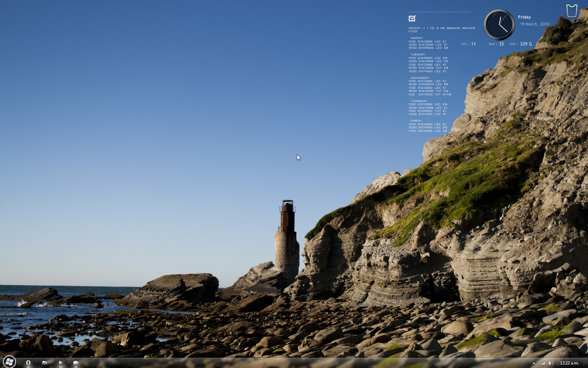588x368 pixels.
Task: Click the Wednesday timetable heading
Action: [x=420, y=78]
